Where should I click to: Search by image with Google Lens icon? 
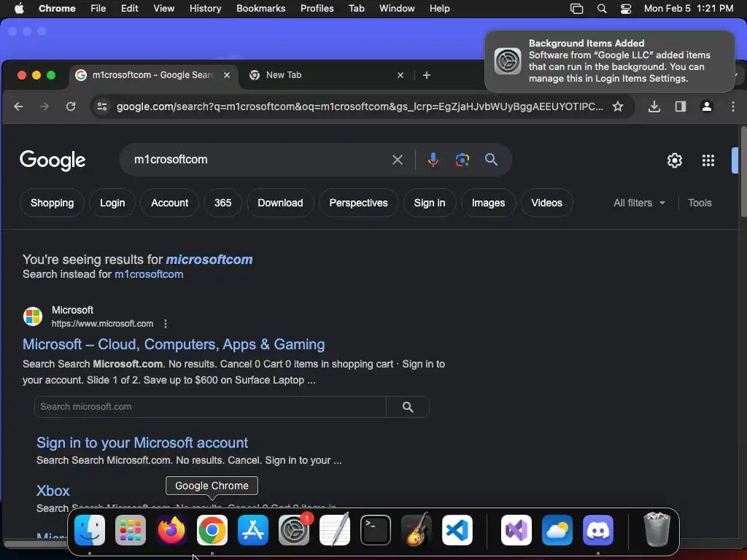462,160
